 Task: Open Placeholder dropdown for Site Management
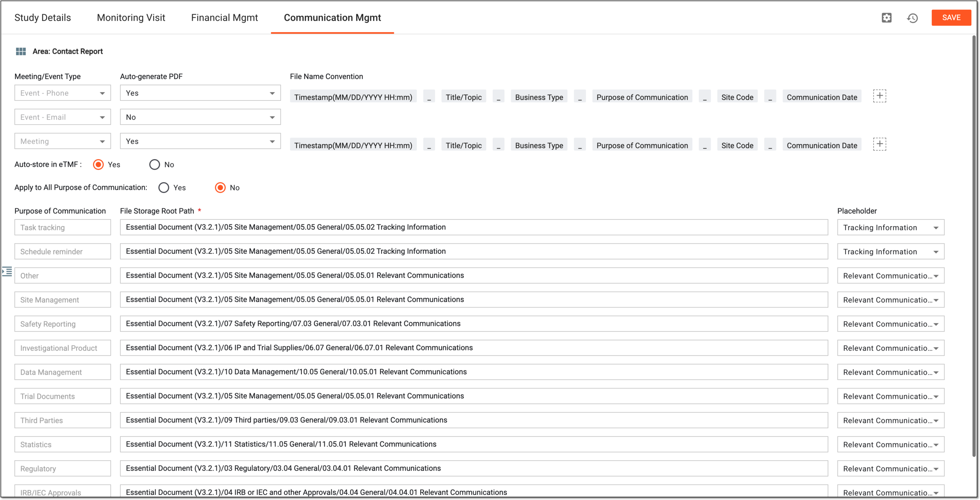[891, 300]
